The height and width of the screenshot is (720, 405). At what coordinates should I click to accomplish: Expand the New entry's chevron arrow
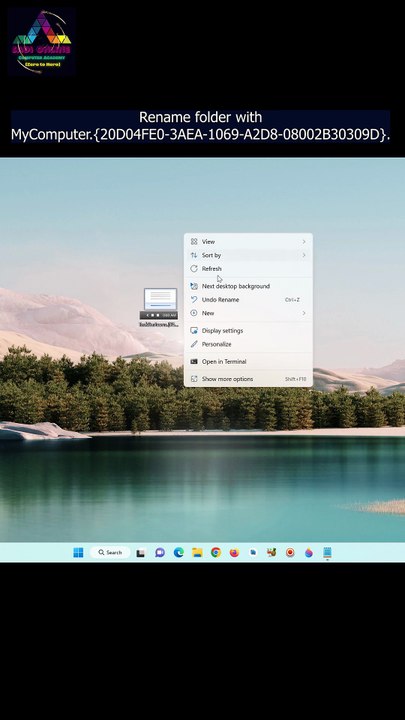(x=304, y=313)
